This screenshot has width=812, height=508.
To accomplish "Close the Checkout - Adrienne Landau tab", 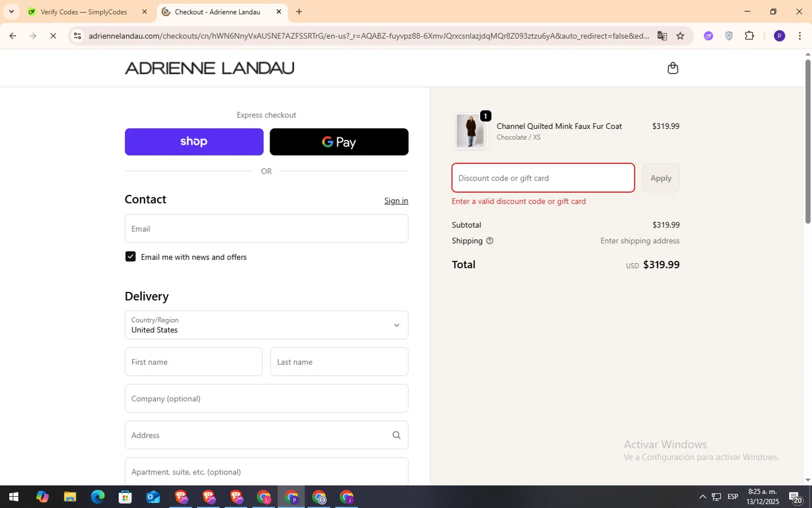I will pyautogui.click(x=279, y=11).
